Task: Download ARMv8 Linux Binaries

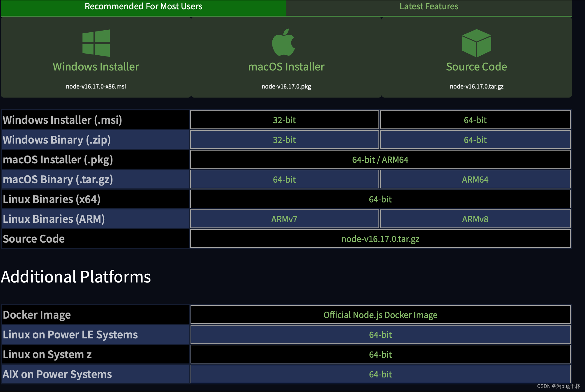Action: [x=475, y=219]
